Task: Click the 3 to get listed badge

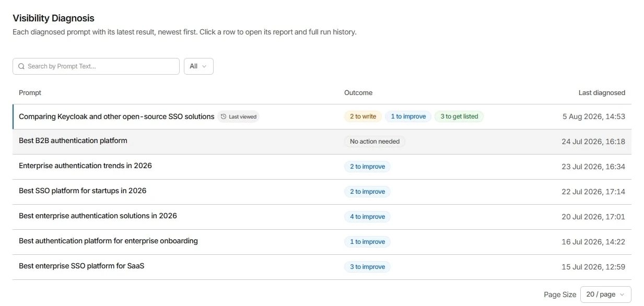Action: pyautogui.click(x=459, y=116)
